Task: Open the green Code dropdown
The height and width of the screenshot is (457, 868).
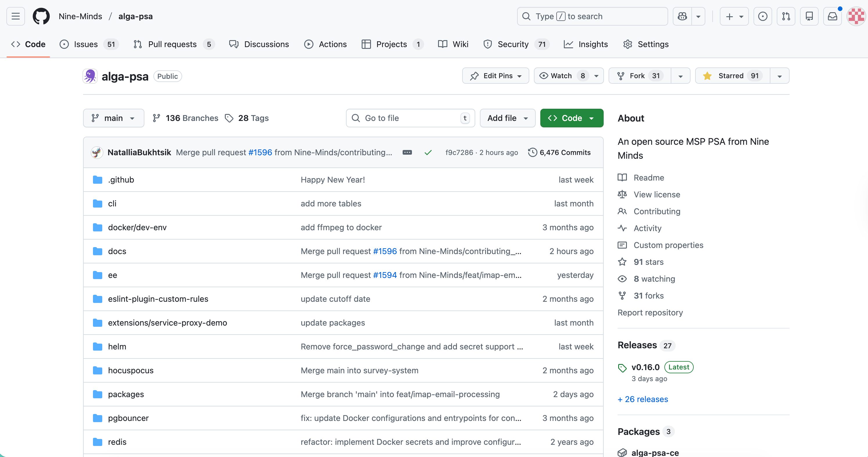Action: point(571,118)
